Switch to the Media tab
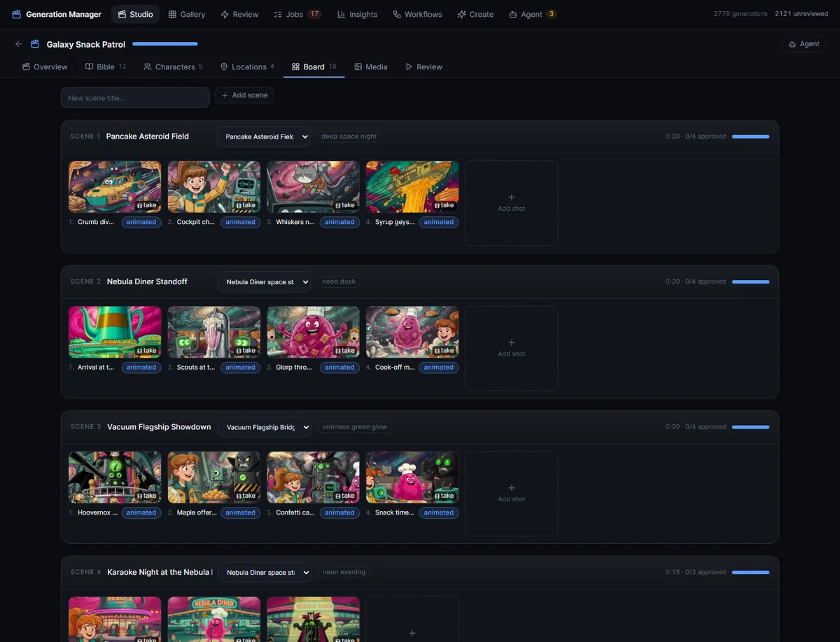 370,67
